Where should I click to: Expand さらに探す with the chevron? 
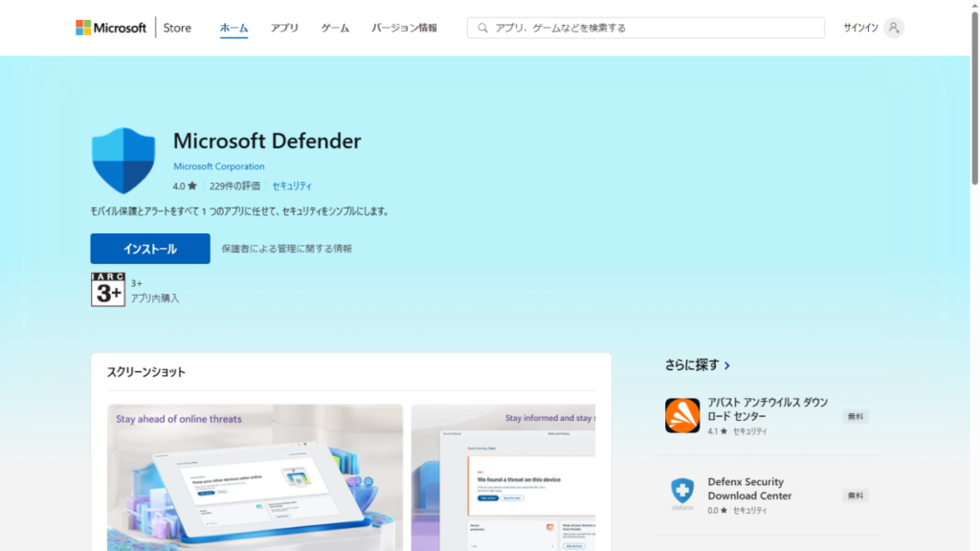click(x=727, y=365)
